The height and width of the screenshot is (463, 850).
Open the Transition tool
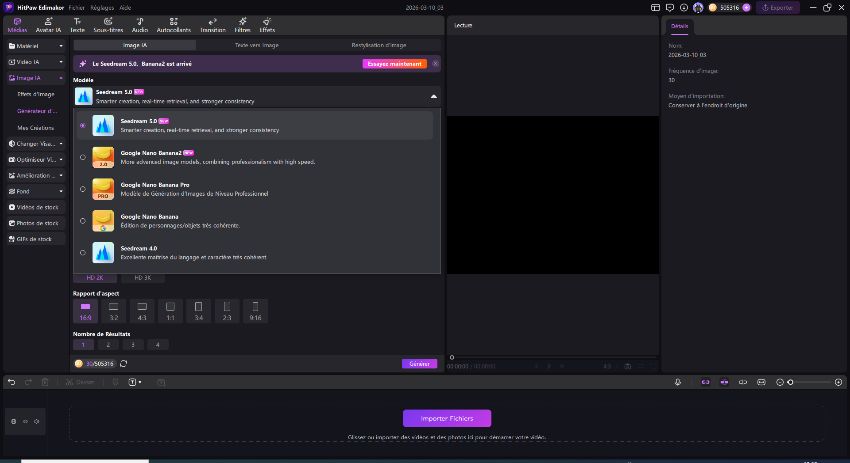[x=212, y=25]
